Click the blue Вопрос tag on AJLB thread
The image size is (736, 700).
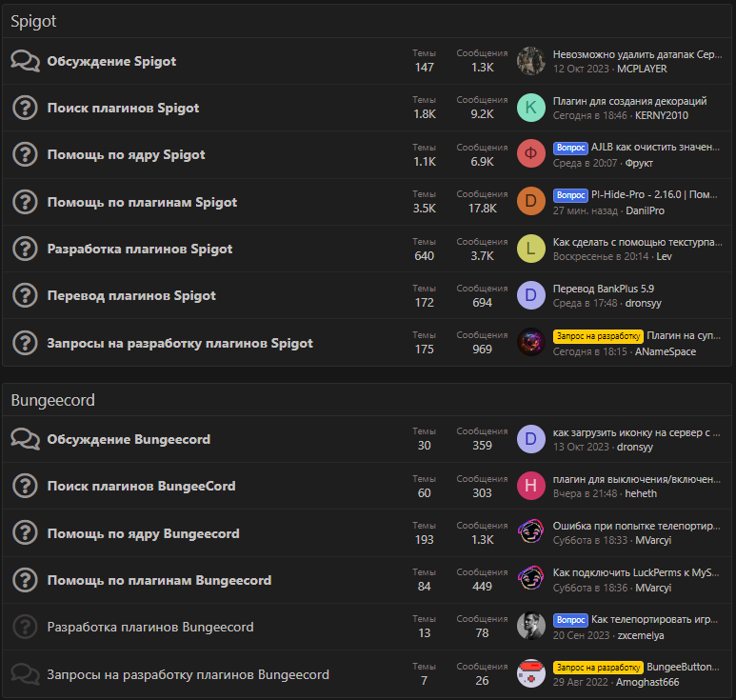[570, 148]
